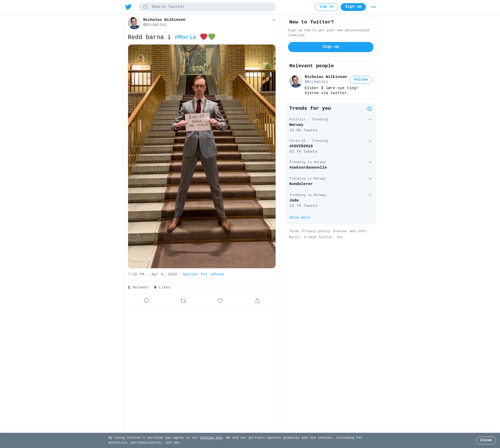Click the #Moria hashtag link
This screenshot has width=500, height=448.
pos(185,37)
